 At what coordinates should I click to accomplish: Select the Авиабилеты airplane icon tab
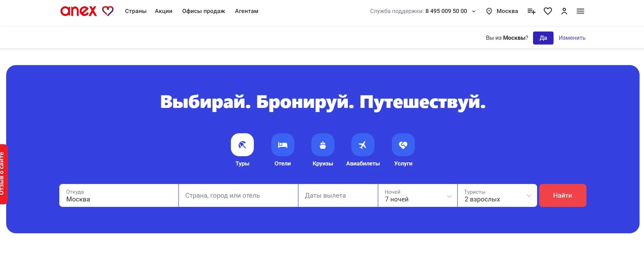363,145
